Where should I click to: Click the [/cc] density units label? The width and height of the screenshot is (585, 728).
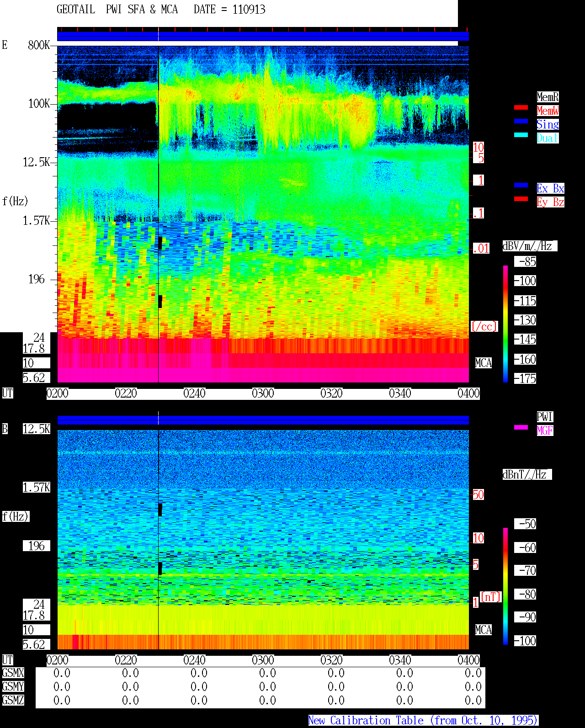click(x=484, y=326)
